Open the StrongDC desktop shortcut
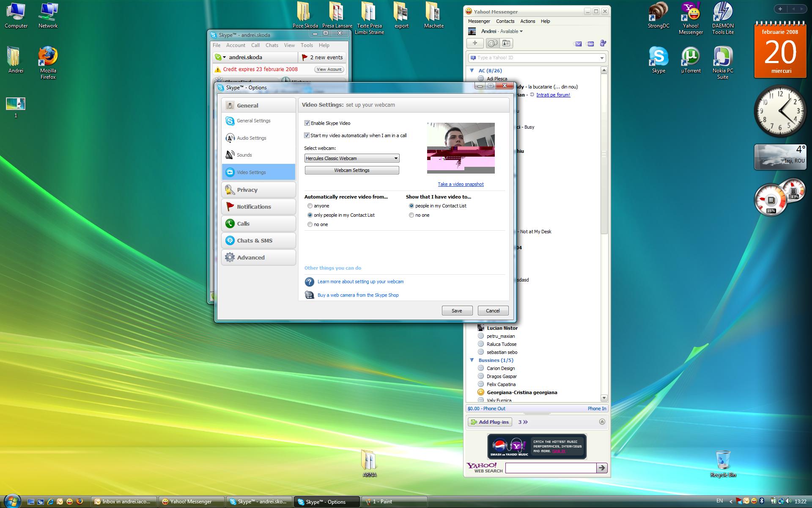 [658, 16]
